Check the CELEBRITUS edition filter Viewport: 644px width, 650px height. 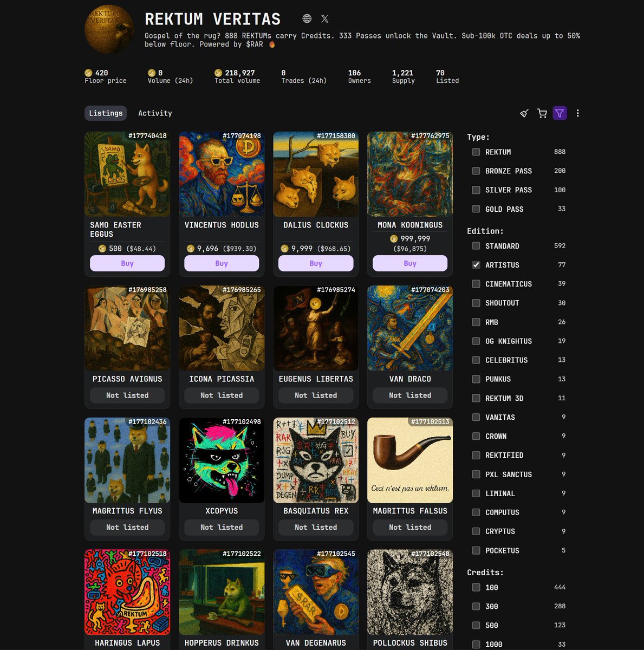476,360
